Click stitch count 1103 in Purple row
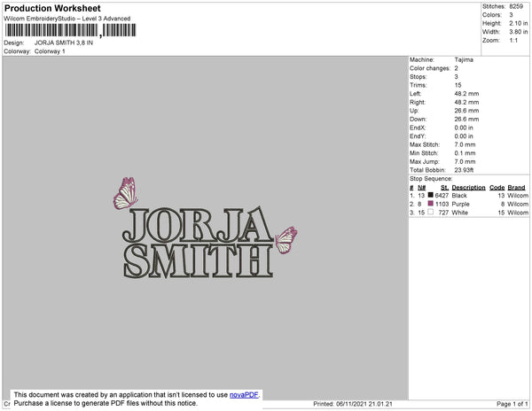Viewport: 532px width, 411px height. tap(442, 204)
